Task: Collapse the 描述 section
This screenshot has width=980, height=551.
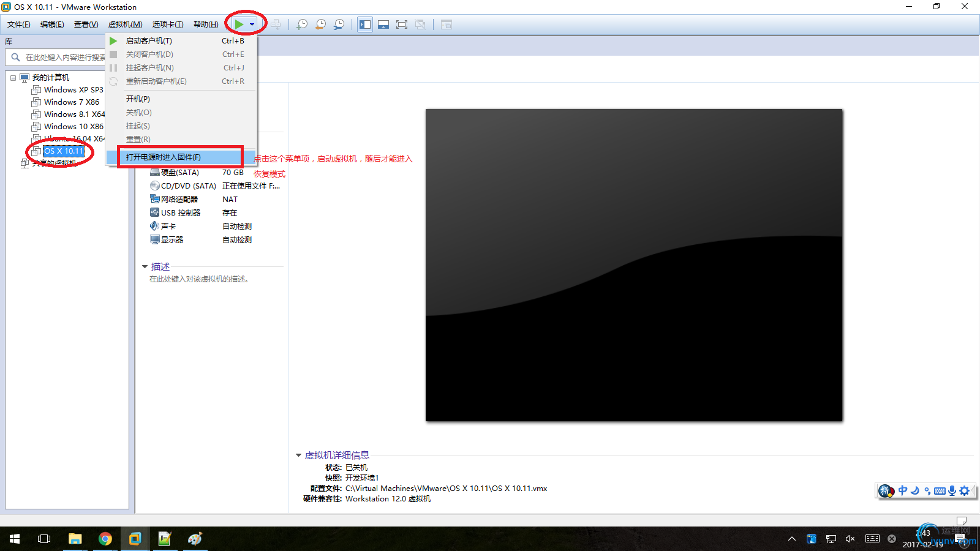Action: (x=145, y=267)
